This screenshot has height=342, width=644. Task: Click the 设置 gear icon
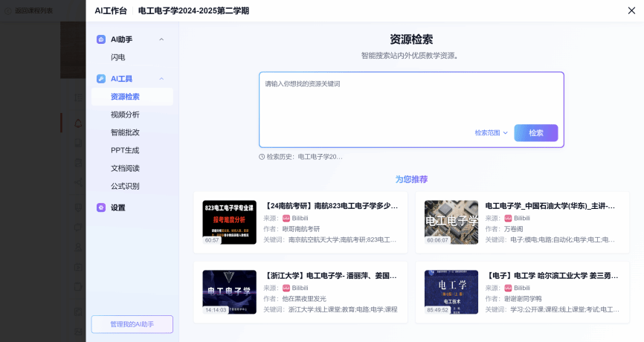pyautogui.click(x=101, y=207)
